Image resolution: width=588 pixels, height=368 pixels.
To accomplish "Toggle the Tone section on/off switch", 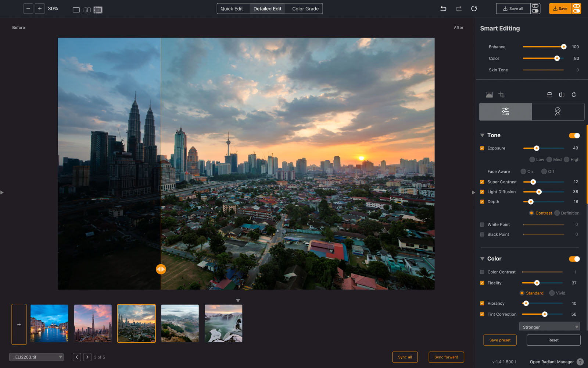I will pyautogui.click(x=574, y=135).
